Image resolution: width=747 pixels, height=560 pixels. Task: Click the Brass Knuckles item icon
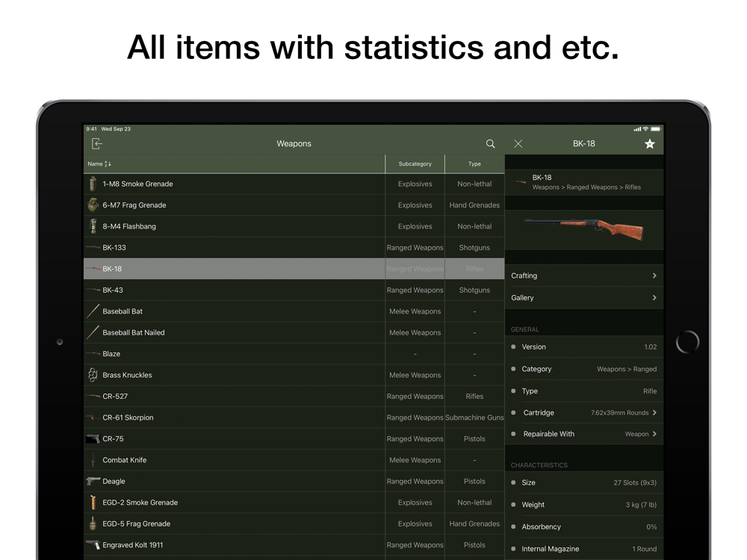[93, 375]
